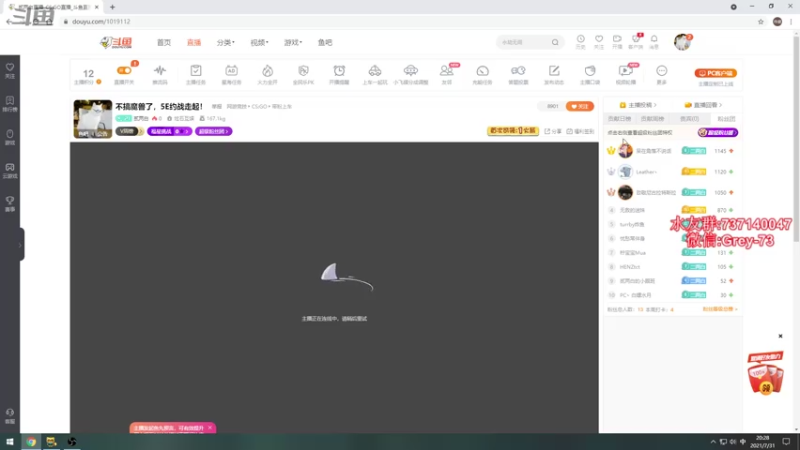Viewport: 800px width, 450px height.
Task: Click the start-streaming camera icon in header
Action: tap(617, 41)
